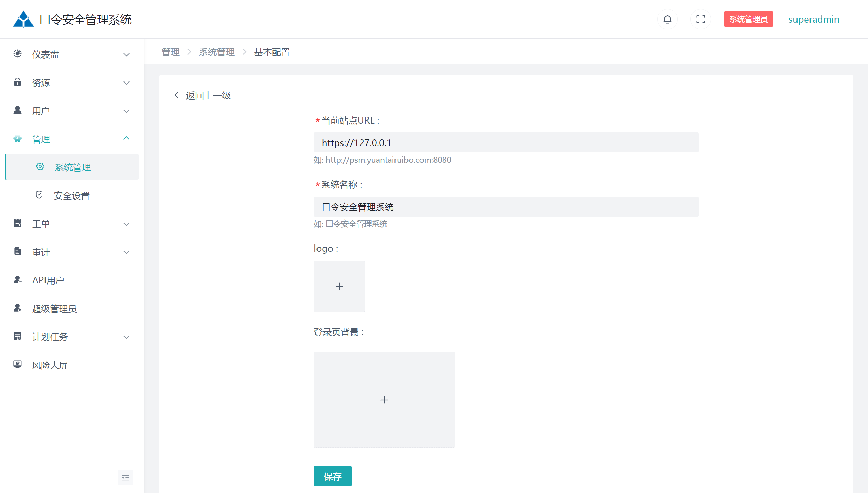Viewport: 868px width, 493px height.
Task: Expand the 仪表盘 menu chevron
Action: click(126, 55)
